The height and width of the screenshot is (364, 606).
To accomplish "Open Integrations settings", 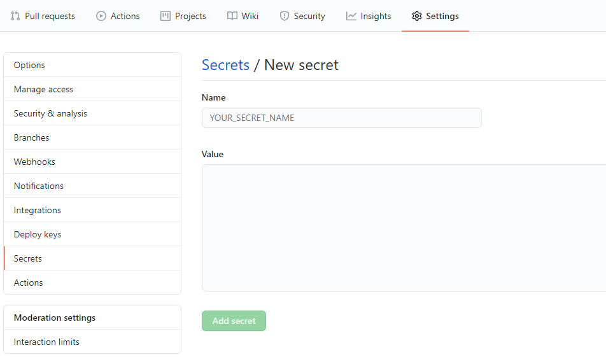I will [x=92, y=210].
